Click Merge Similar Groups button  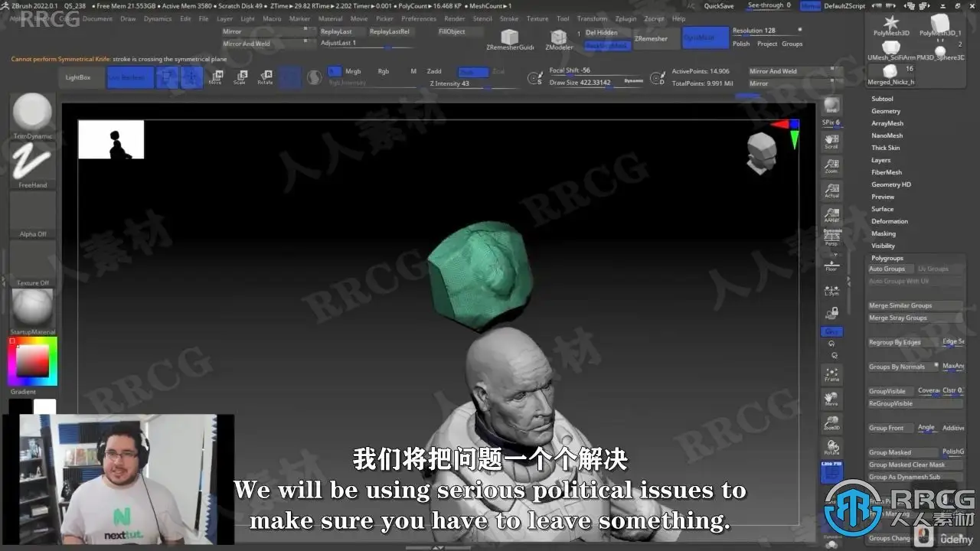point(915,305)
